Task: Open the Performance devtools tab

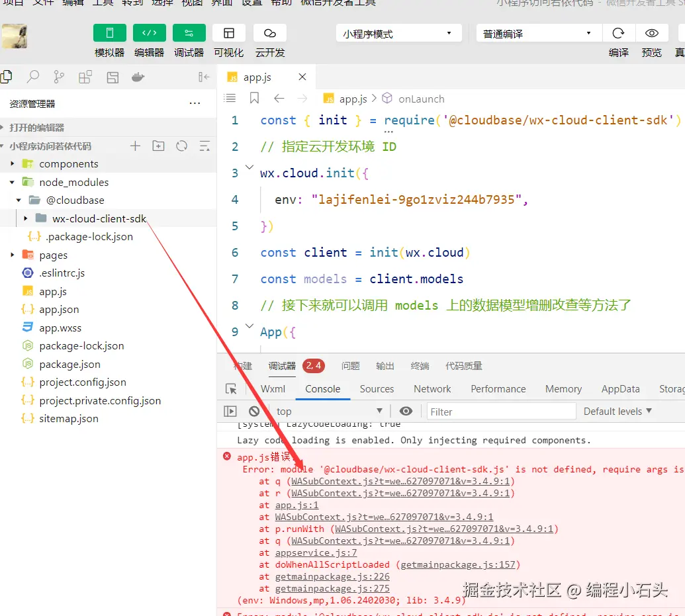Action: tap(498, 389)
